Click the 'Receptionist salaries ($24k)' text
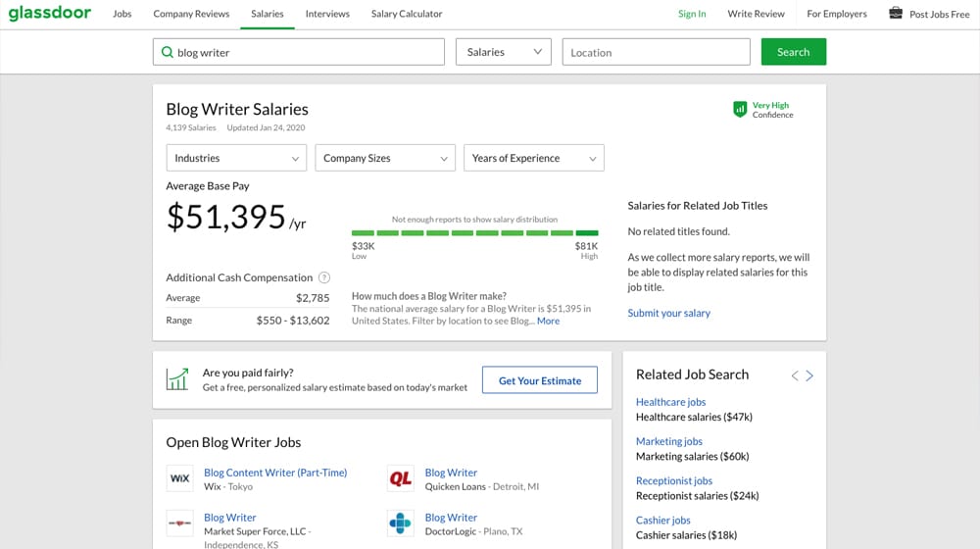 point(697,496)
